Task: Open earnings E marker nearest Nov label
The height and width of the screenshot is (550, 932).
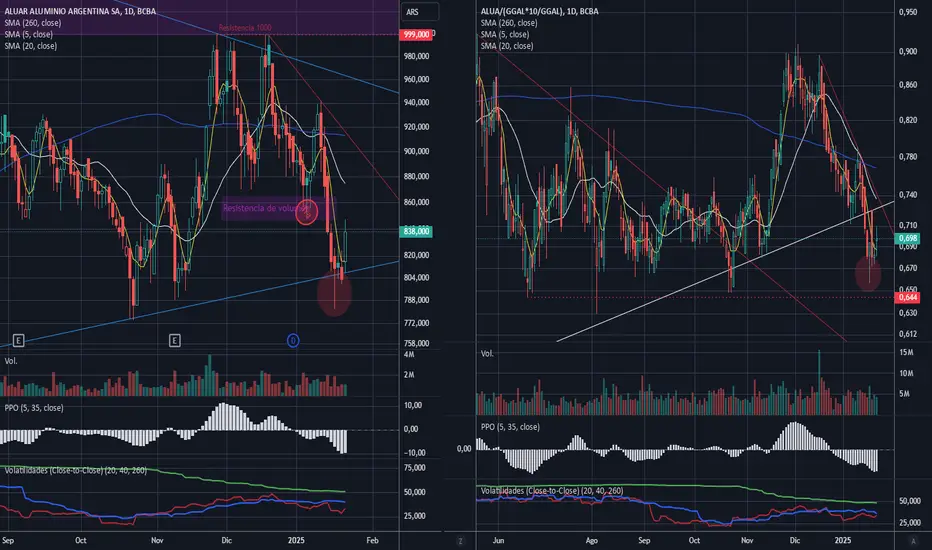Action: 174,341
